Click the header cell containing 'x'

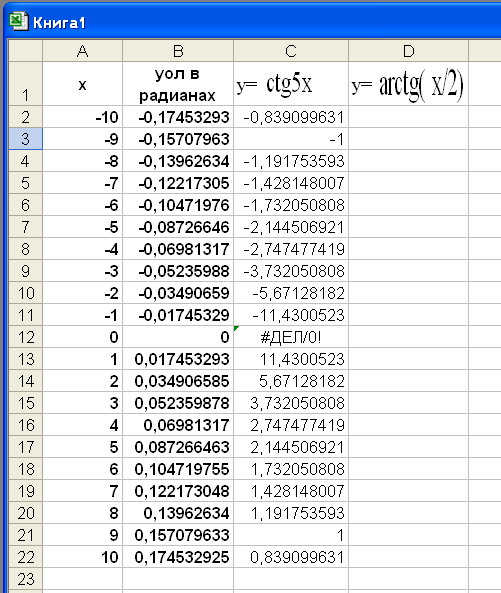pos(82,84)
